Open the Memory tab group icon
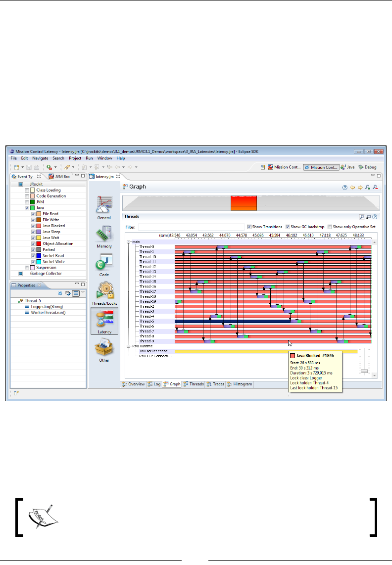The width and height of the screenshot is (392, 565). pyautogui.click(x=104, y=234)
